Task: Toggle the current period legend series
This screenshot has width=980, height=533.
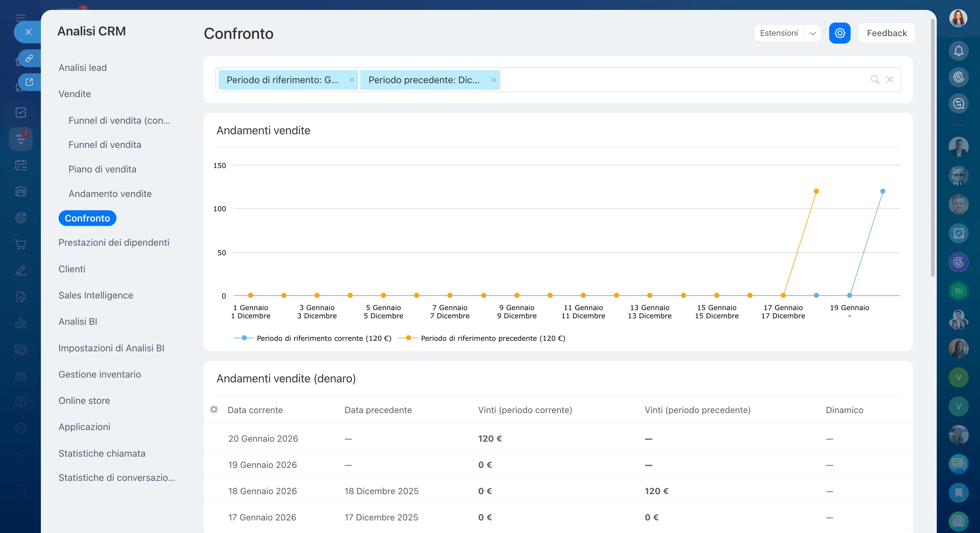Action: tap(323, 338)
